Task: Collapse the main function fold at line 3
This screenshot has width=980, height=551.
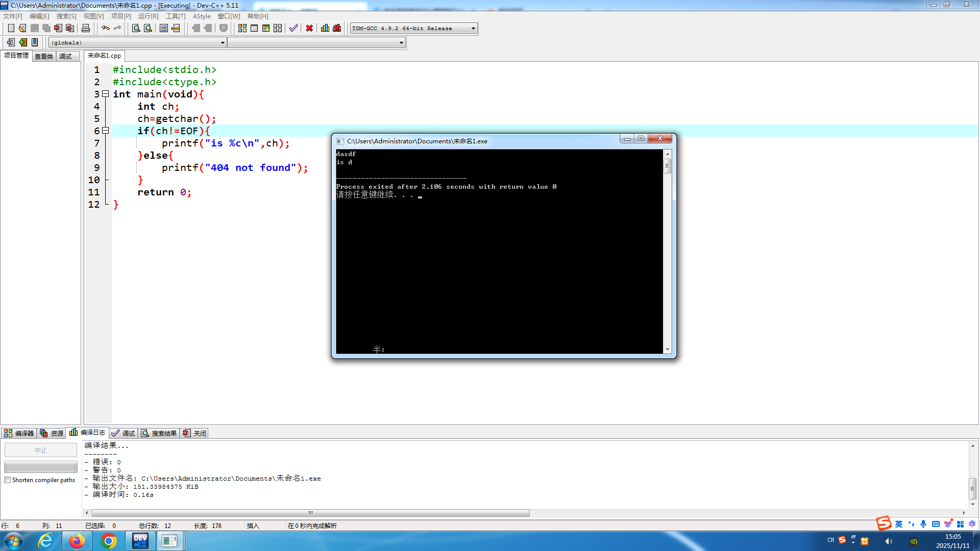Action: click(106, 94)
